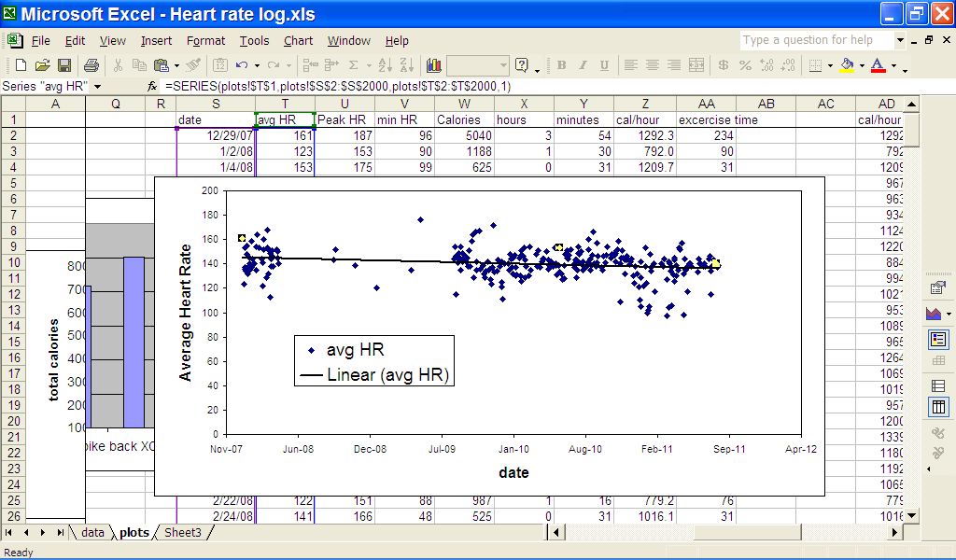Click the Save button
Image resolution: width=956 pixels, height=560 pixels.
coord(63,65)
